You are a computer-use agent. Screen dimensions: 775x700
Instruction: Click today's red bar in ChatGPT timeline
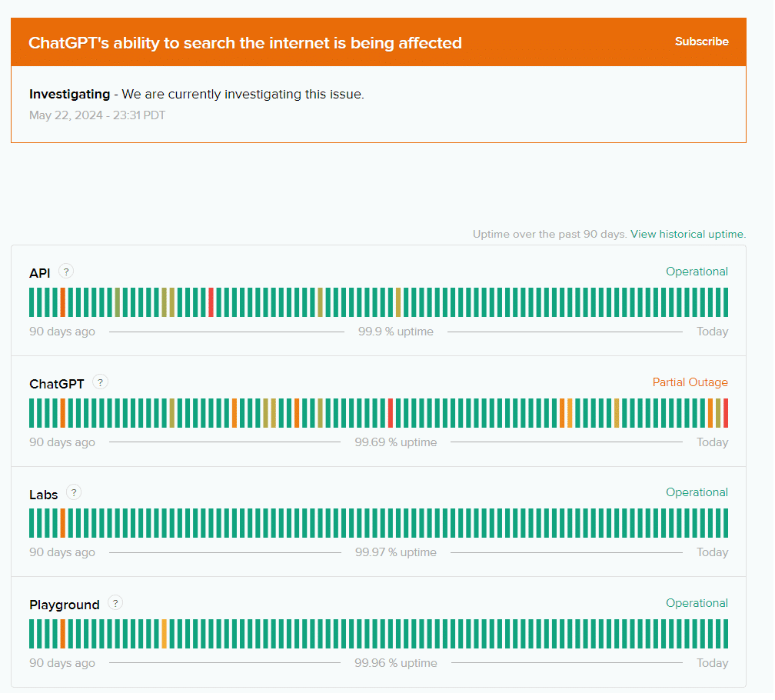(726, 413)
